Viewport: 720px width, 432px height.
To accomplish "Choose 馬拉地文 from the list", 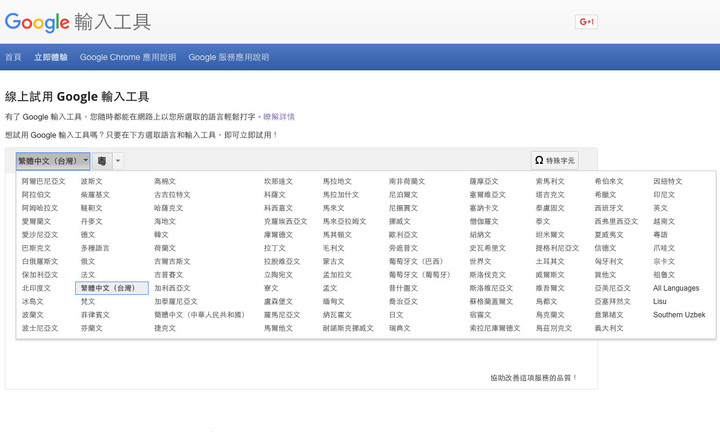I will [x=337, y=181].
